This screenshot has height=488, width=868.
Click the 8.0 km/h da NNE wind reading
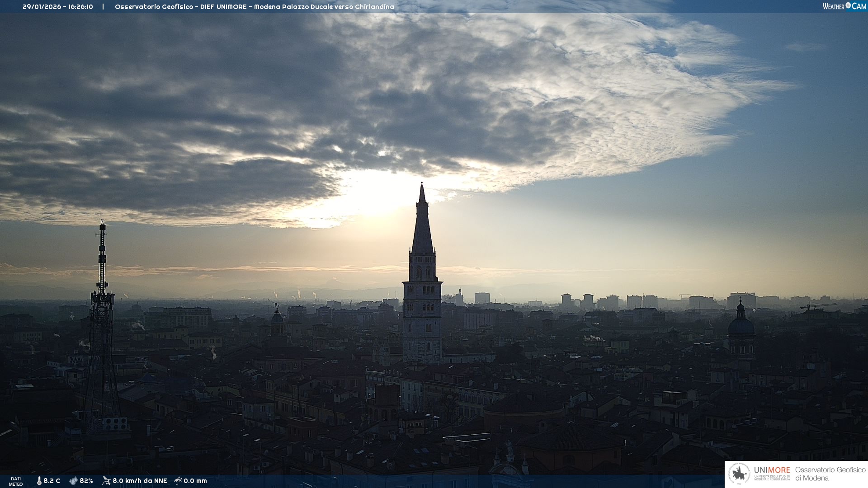click(140, 481)
